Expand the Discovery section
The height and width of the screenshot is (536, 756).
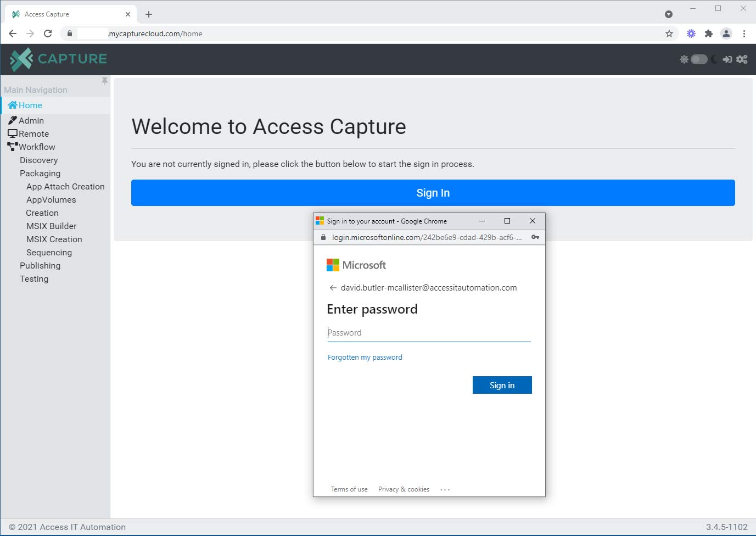[x=38, y=160]
